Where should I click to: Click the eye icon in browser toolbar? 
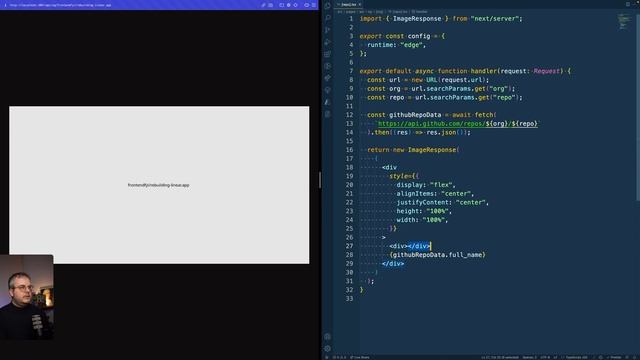click(307, 5)
